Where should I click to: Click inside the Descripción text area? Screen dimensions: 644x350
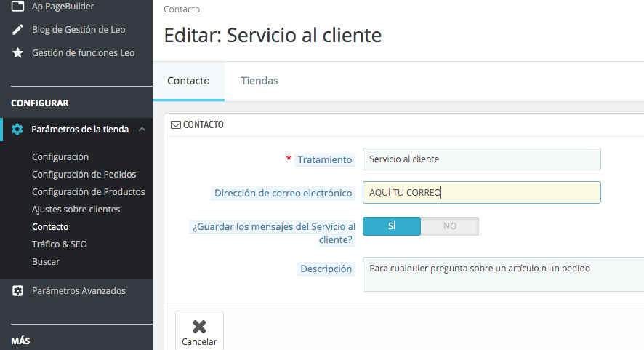pyautogui.click(x=503, y=274)
